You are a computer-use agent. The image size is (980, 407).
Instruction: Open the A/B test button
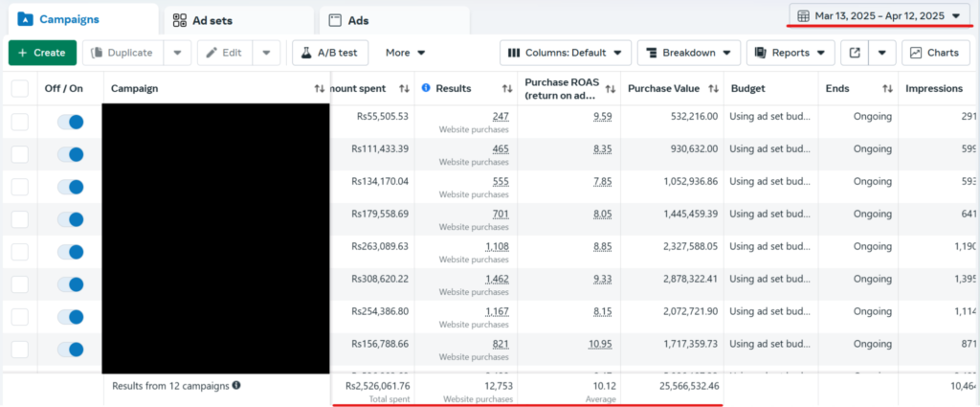[x=330, y=53]
